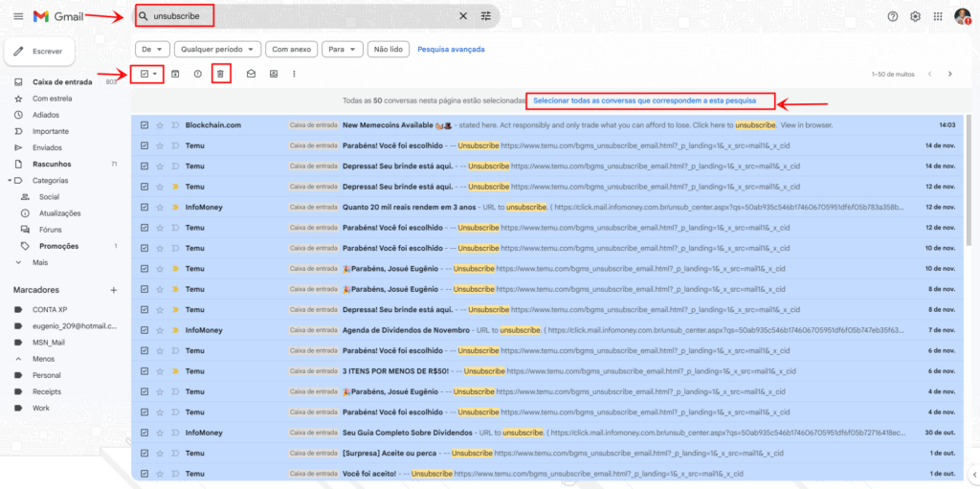The image size is (980, 489).
Task: Create a new label with plus icon
Action: coord(114,290)
